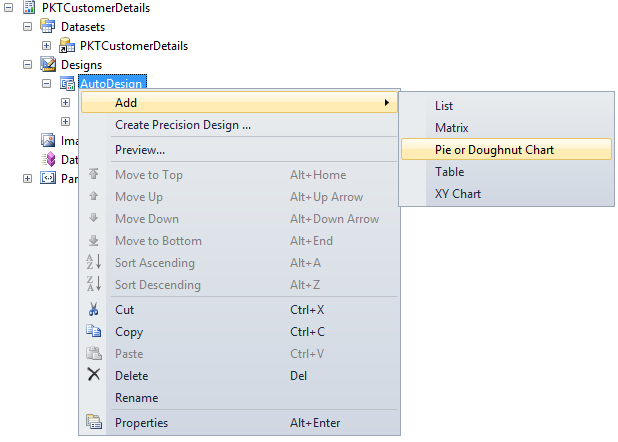This screenshot has width=618, height=442.
Task: Click the Datasets folder icon
Action: (x=47, y=27)
